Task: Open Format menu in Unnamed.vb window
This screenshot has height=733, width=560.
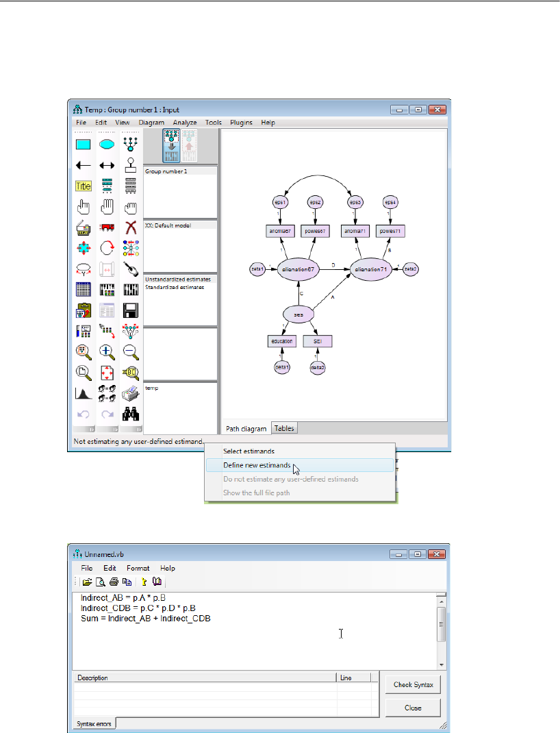Action: (x=138, y=568)
